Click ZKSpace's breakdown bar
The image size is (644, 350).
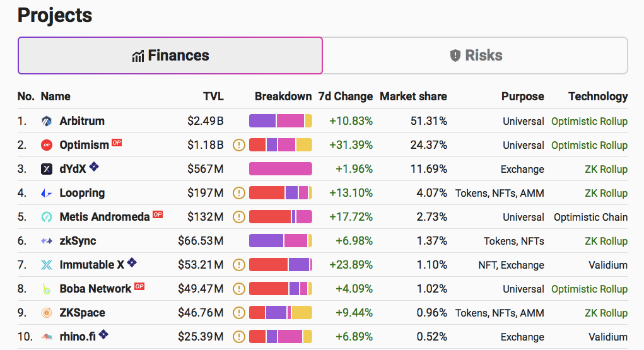pos(281,313)
